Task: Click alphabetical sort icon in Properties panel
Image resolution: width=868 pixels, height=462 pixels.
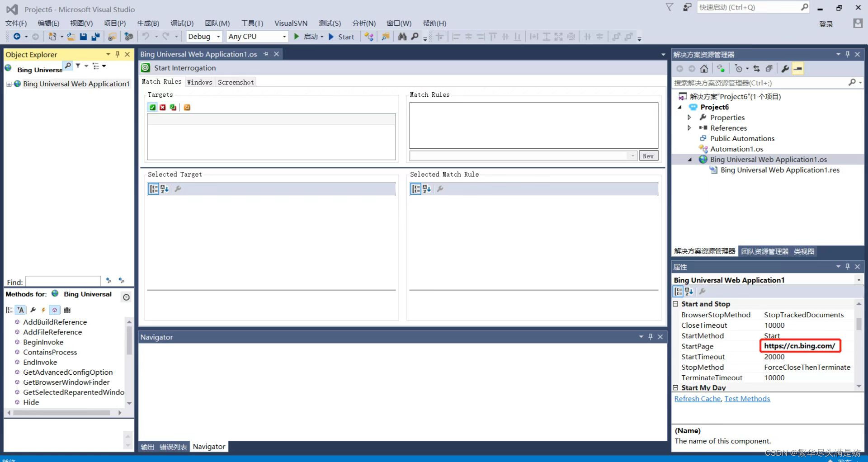Action: pos(689,292)
